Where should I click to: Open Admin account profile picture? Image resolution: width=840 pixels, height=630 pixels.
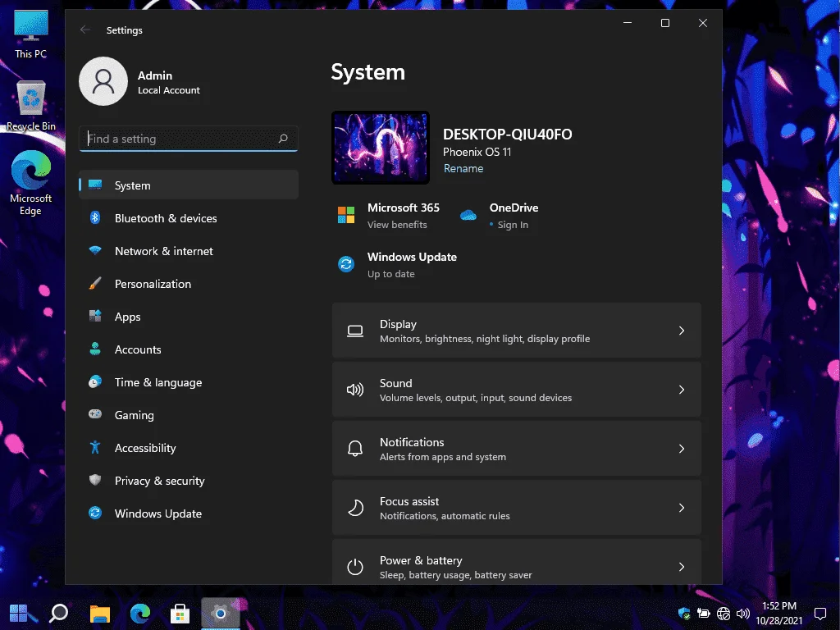point(103,81)
